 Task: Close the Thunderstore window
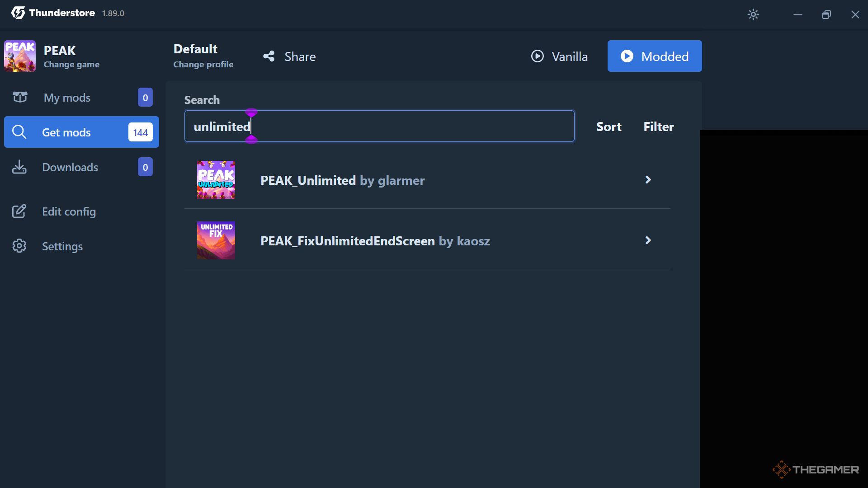pyautogui.click(x=855, y=14)
